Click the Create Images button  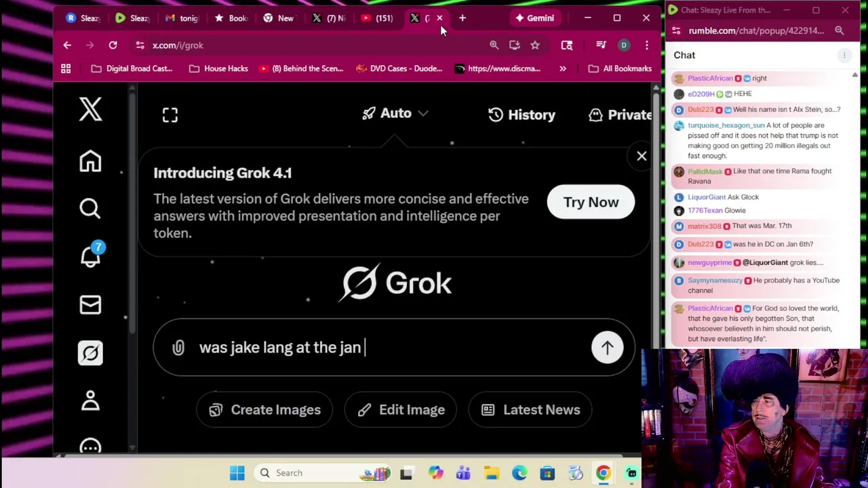coord(264,409)
